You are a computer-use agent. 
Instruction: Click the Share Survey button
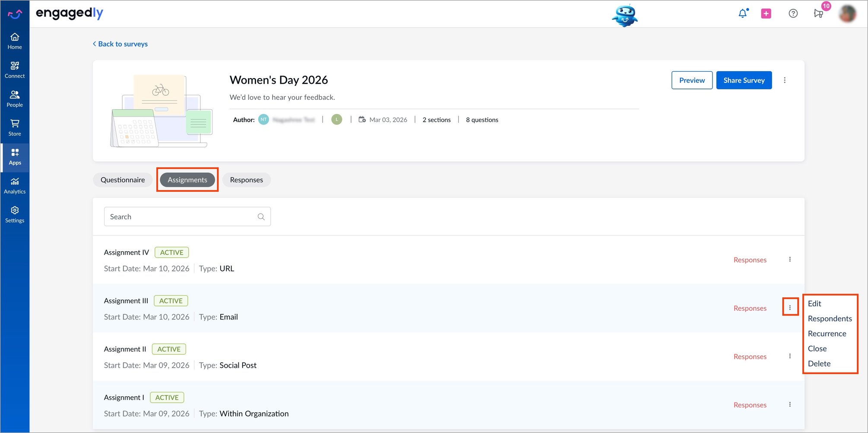(x=744, y=80)
